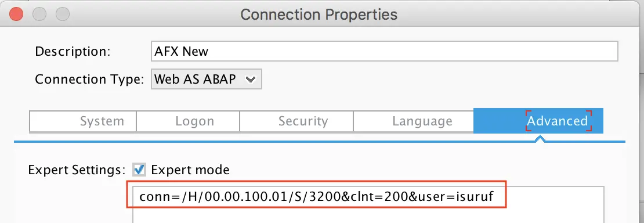Switch to the System tab
The image size is (644, 223).
pos(83,121)
